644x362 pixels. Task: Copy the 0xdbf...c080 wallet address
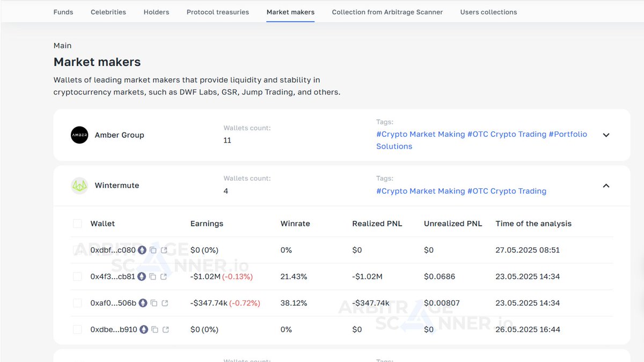pos(153,250)
